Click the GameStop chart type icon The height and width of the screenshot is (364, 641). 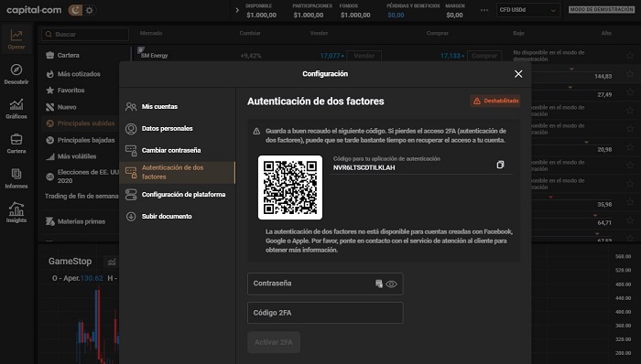click(111, 262)
